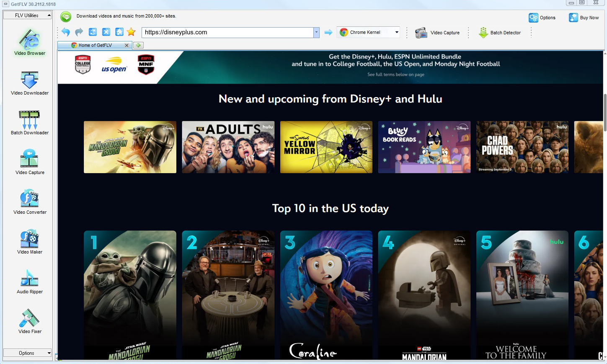The image size is (607, 364).
Task: Launch the Batch Detector
Action: (x=500, y=33)
